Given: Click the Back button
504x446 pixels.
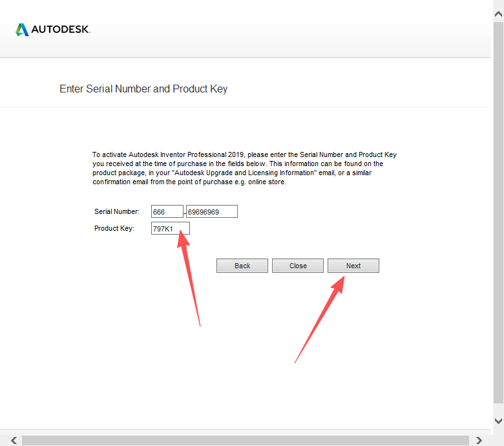Looking at the screenshot, I should [242, 266].
